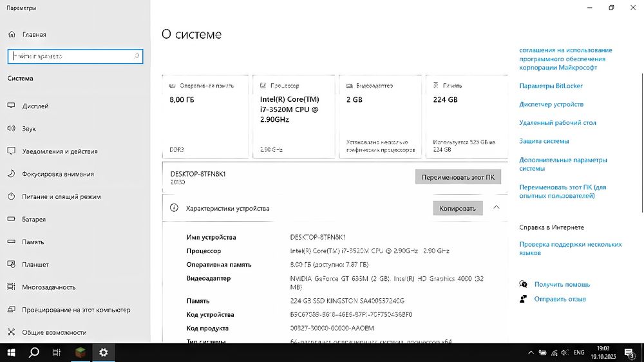Image resolution: width=644 pixels, height=362 pixels.
Task: Click the Планшет tablet icon
Action: (x=12, y=264)
